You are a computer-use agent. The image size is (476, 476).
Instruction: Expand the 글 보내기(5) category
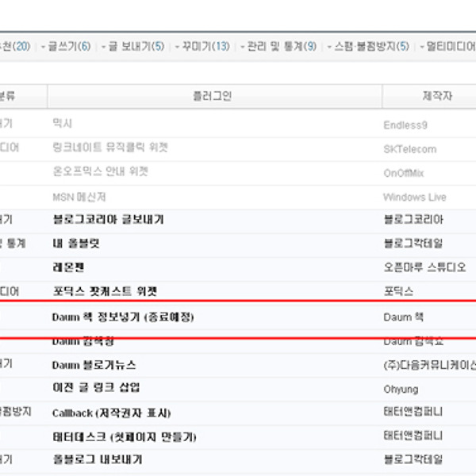136,47
